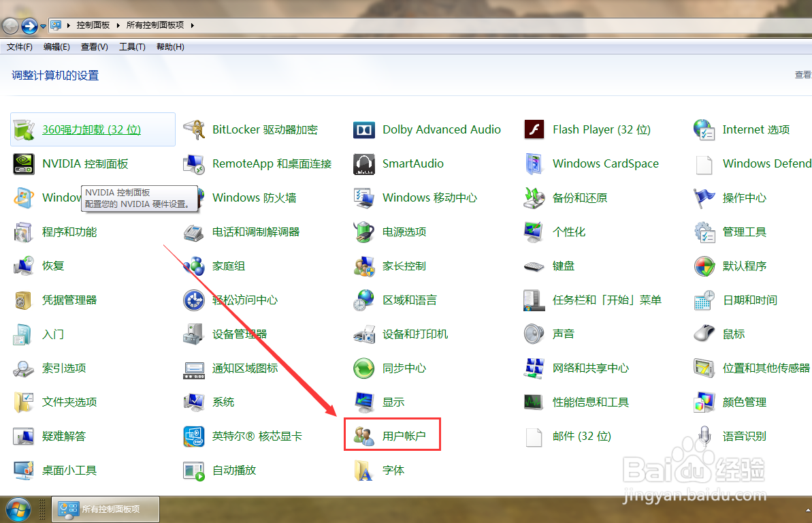This screenshot has width=812, height=523.
Task: Open the 帮助(H) menu
Action: click(x=170, y=47)
